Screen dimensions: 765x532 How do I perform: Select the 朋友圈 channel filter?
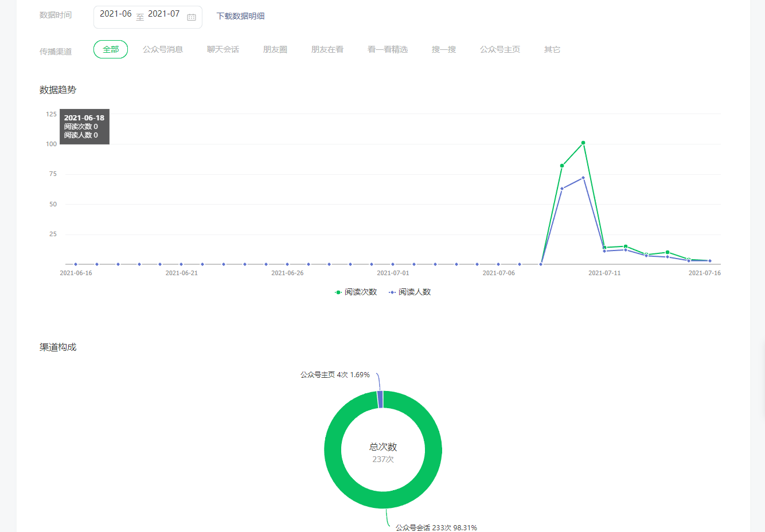click(x=275, y=49)
